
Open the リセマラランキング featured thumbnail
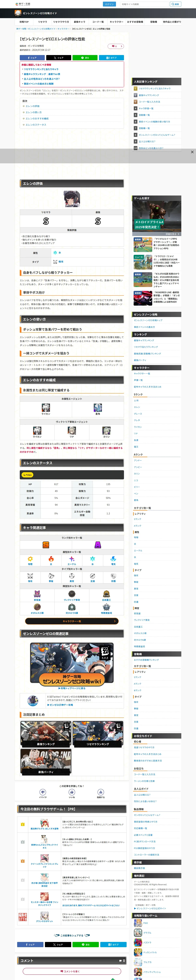point(98,734)
